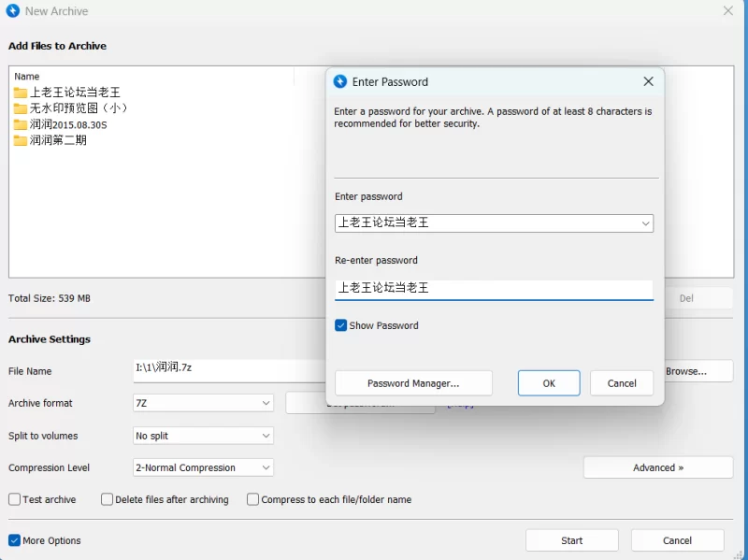This screenshot has height=560, width=748.
Task: Uncheck the Show Password checkbox
Action: click(x=341, y=325)
